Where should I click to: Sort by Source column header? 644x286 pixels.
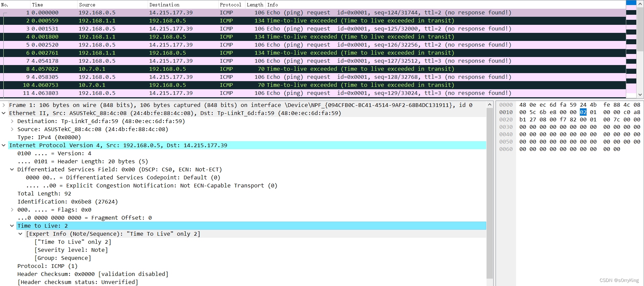(112, 5)
